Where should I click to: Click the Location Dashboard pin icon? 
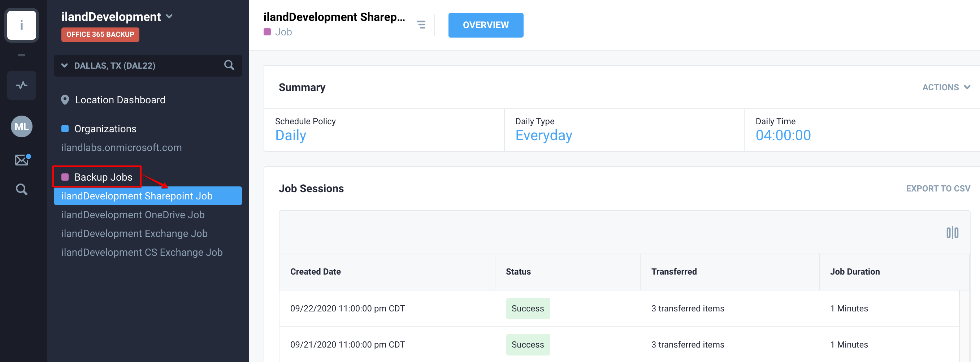(x=65, y=100)
